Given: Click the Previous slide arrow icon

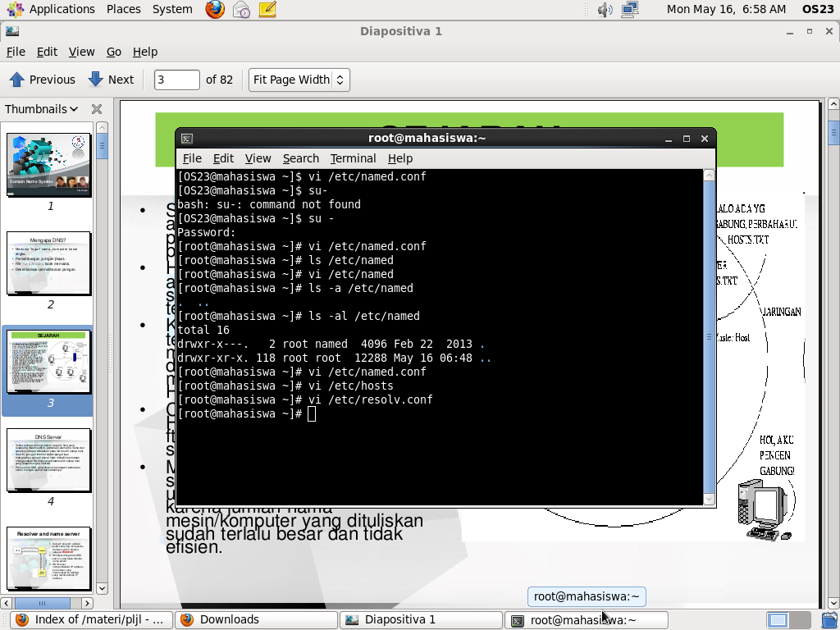Looking at the screenshot, I should (16, 79).
